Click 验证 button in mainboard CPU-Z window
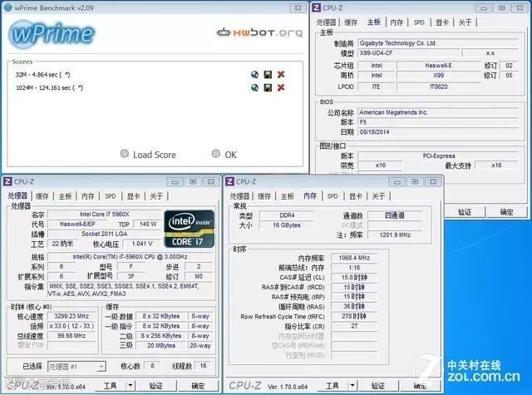Screen dimensions: 532x395 [465, 212]
